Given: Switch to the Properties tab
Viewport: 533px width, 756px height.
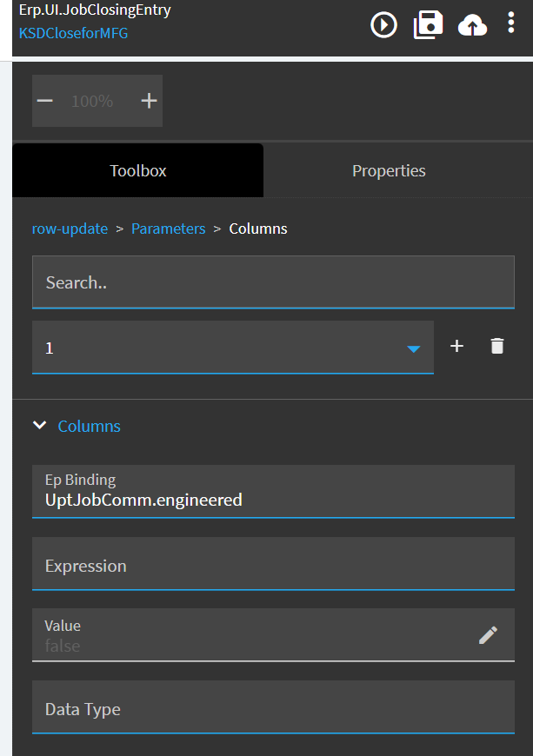Looking at the screenshot, I should (x=389, y=170).
